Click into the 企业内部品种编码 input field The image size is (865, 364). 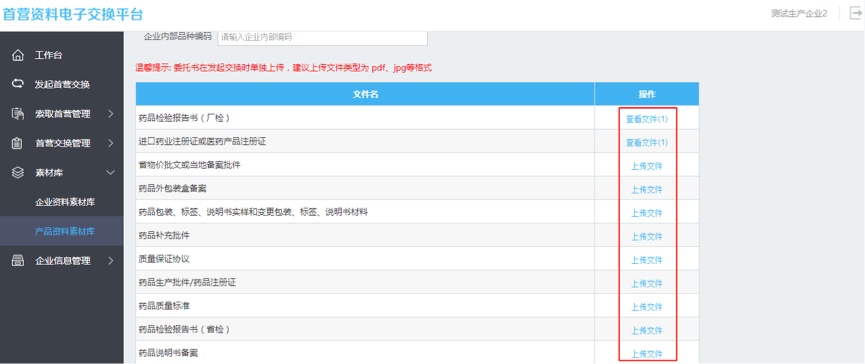(x=323, y=37)
